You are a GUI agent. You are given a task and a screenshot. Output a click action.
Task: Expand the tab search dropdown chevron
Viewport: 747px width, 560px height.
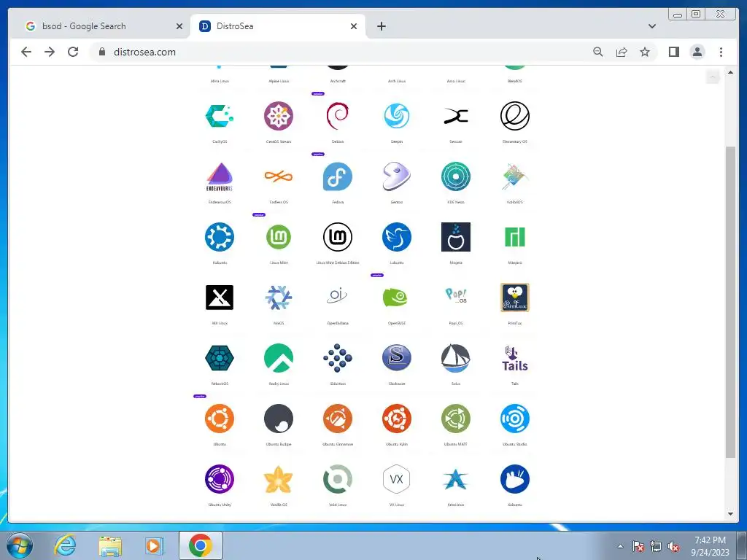pos(652,26)
